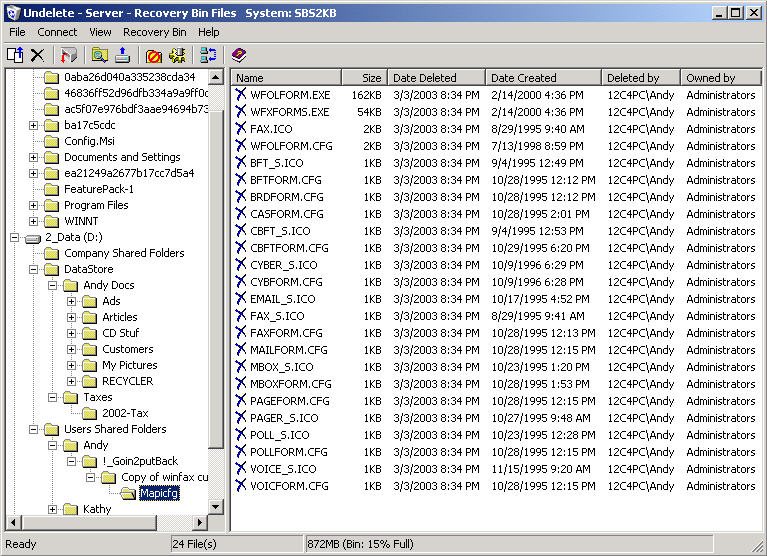Click the open folder icon of Mapicfg
This screenshot has width=767, height=556.
point(128,493)
